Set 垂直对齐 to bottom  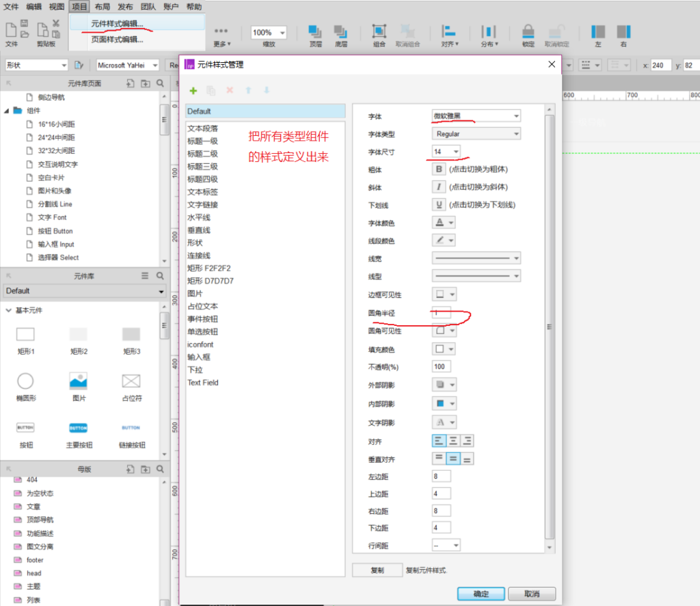click(467, 458)
